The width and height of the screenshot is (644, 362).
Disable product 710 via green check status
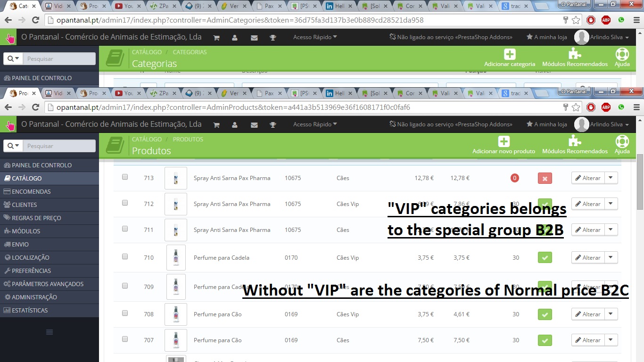pyautogui.click(x=545, y=258)
